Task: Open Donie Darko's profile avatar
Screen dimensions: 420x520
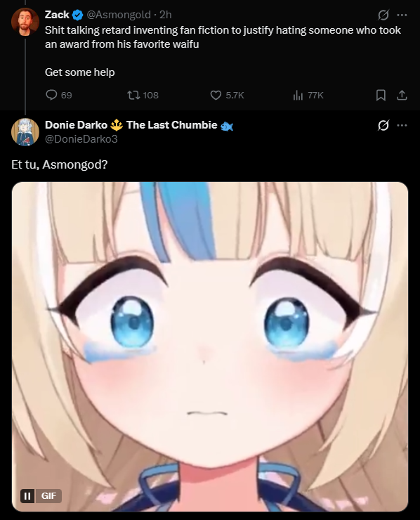Action: (x=25, y=132)
